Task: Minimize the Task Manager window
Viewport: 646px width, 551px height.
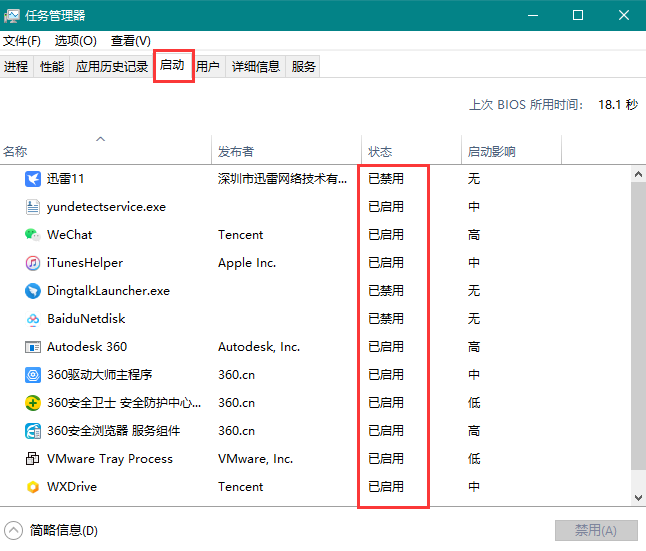Action: point(533,16)
